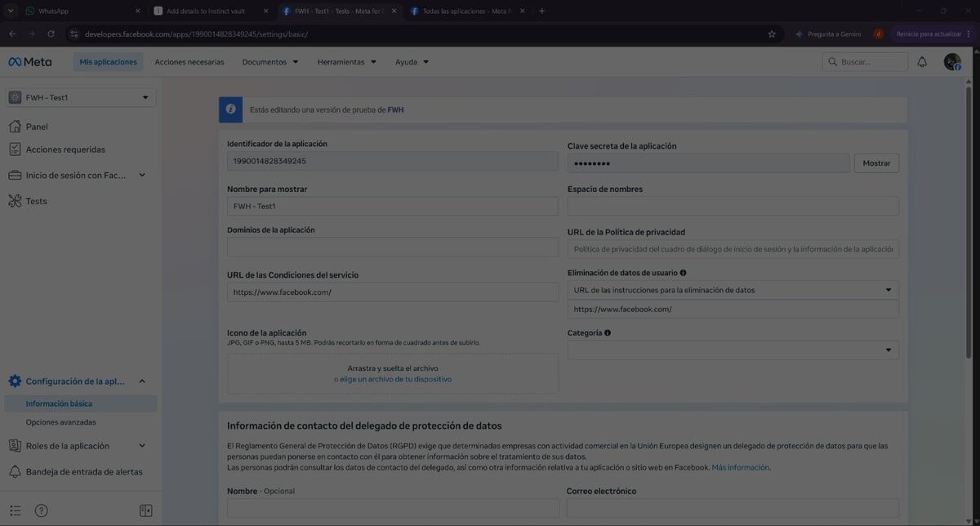Click Reinicia para actualizar button
Screen dimensions: 980x526
click(x=933, y=34)
